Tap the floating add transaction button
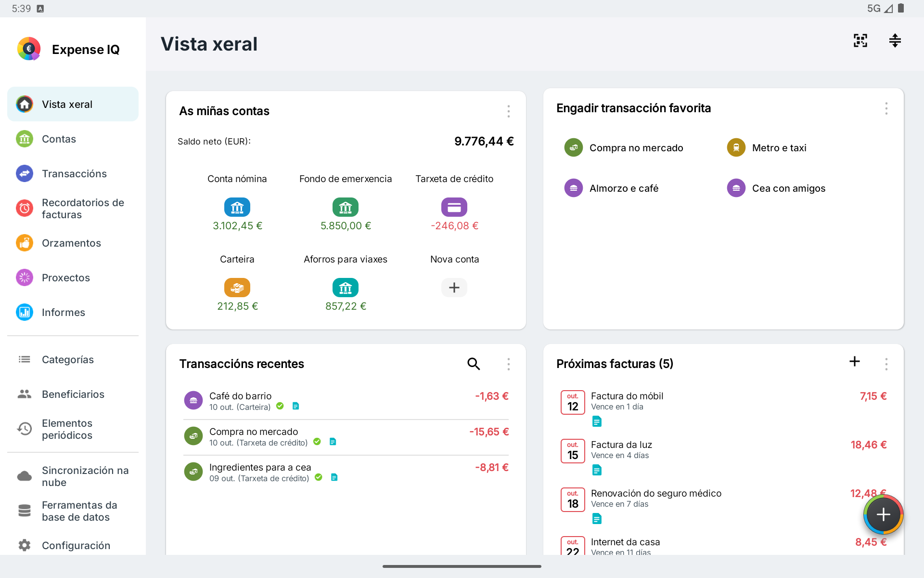 tap(883, 514)
